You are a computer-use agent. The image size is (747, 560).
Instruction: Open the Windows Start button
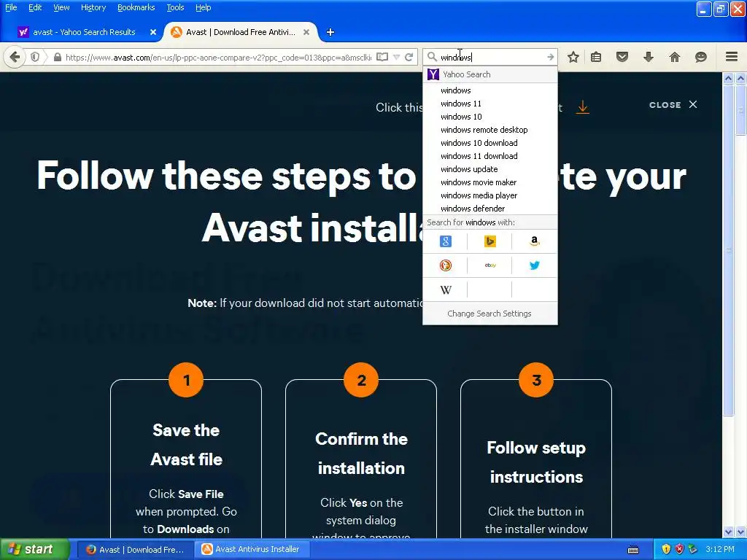point(34,550)
